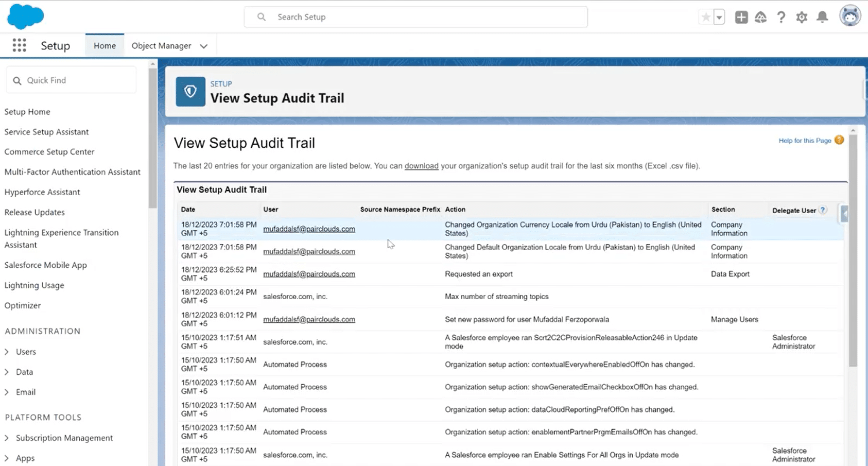The width and height of the screenshot is (868, 466).
Task: Click the Help for this Page link
Action: pyautogui.click(x=805, y=141)
